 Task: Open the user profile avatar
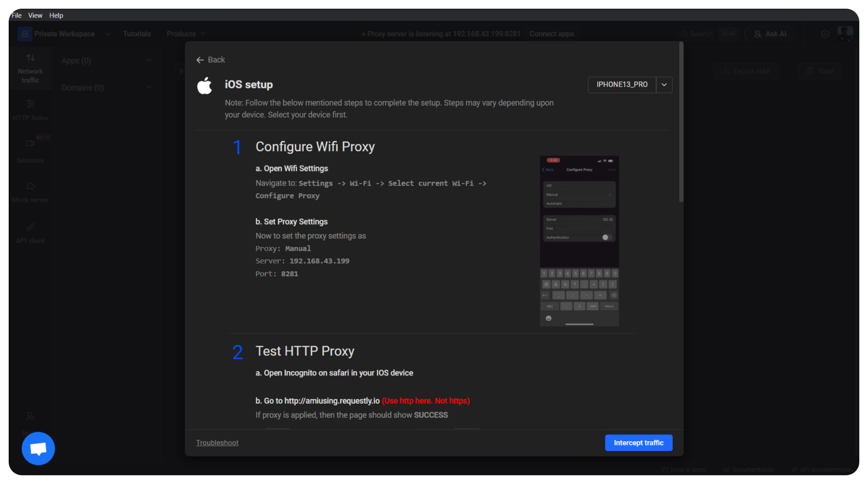coord(845,34)
